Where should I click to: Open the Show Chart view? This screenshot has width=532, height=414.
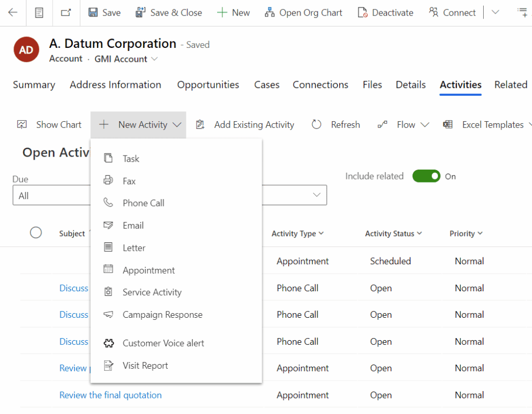(50, 125)
